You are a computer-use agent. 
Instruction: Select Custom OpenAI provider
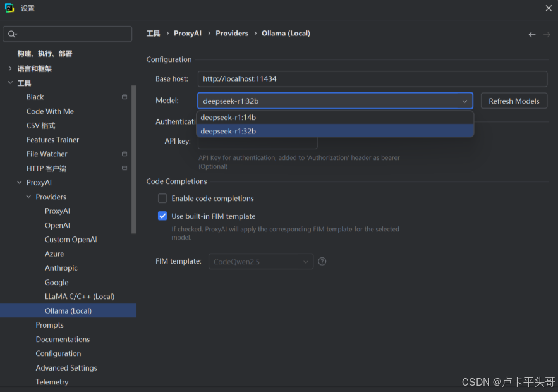coord(71,240)
